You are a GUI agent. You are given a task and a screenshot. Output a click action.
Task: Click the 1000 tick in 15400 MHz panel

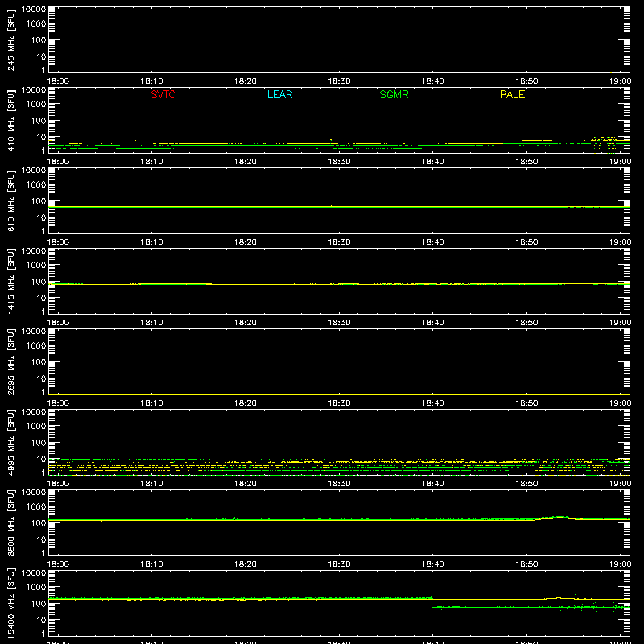click(x=36, y=588)
